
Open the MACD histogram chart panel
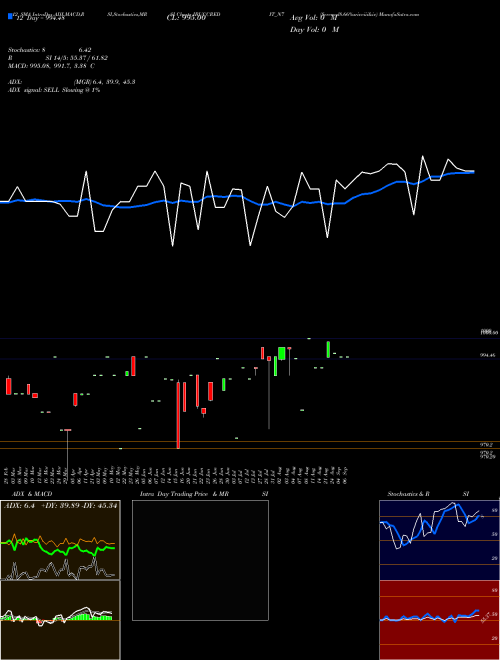(x=60, y=620)
